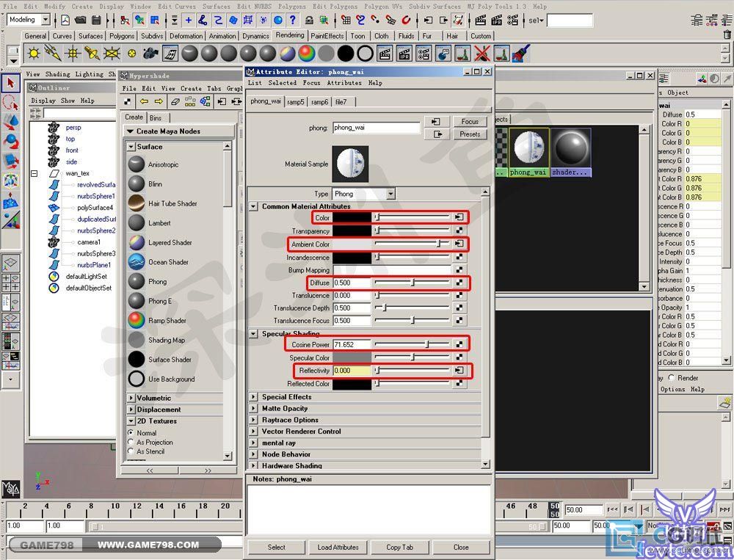
Task: Click the Diffuse value field
Action: click(x=352, y=283)
